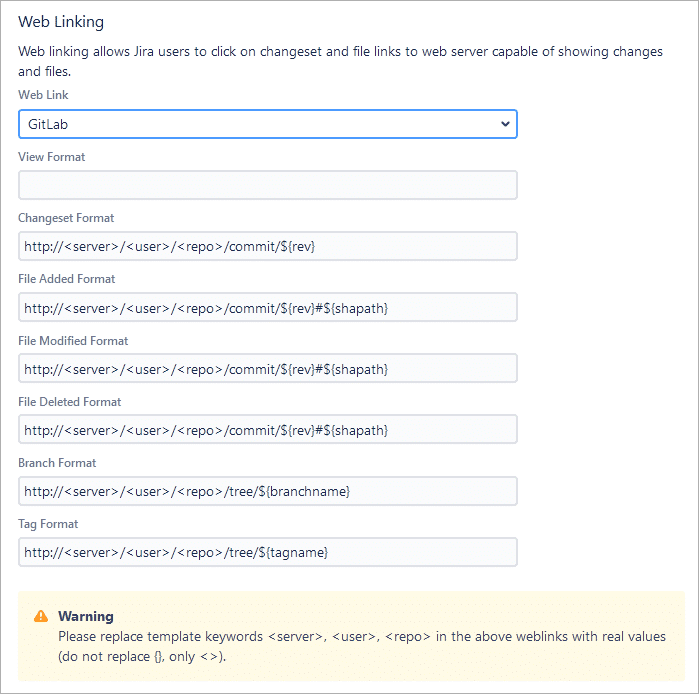
Task: Click into the Changeset Format field
Action: [267, 246]
